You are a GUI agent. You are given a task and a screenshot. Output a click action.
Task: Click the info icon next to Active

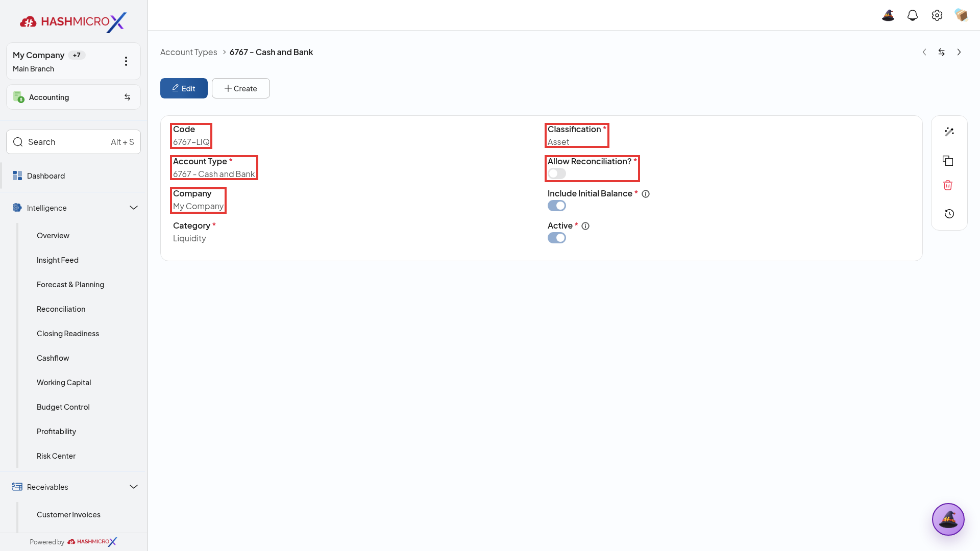tap(585, 226)
